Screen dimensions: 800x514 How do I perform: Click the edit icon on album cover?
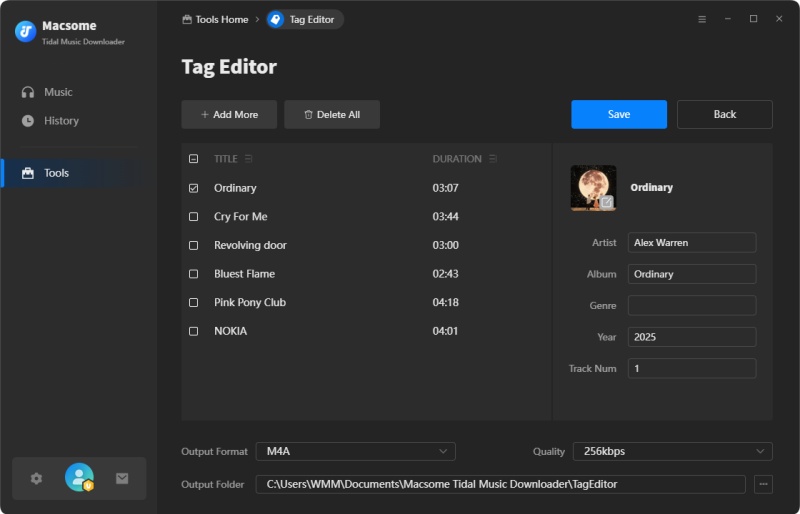coord(607,202)
